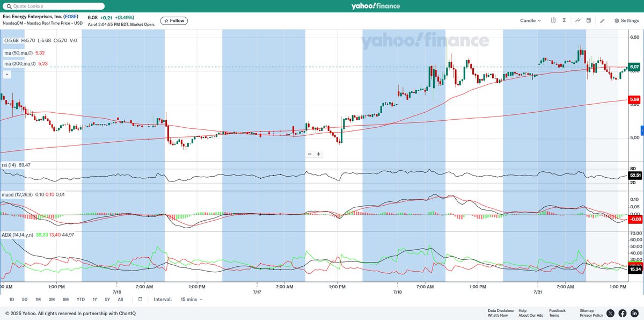
Task: Open the Yahoo Finance logo homepage
Action: 375,6
